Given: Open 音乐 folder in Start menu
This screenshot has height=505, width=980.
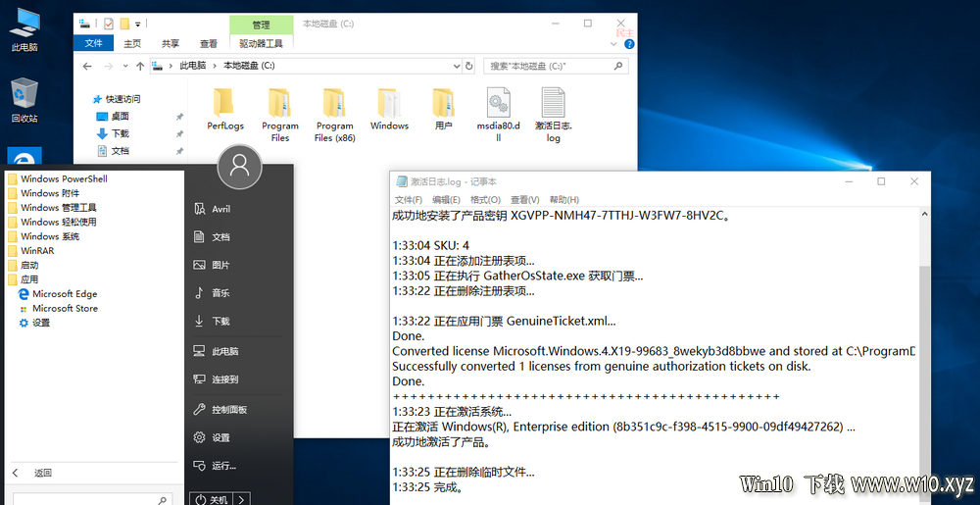Looking at the screenshot, I should pos(220,292).
